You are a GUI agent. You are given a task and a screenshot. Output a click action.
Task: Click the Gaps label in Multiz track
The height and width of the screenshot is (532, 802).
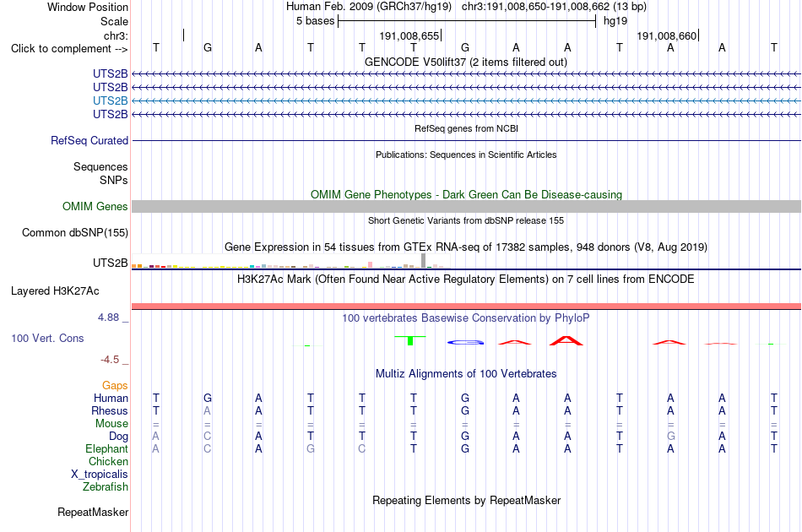[x=115, y=385]
